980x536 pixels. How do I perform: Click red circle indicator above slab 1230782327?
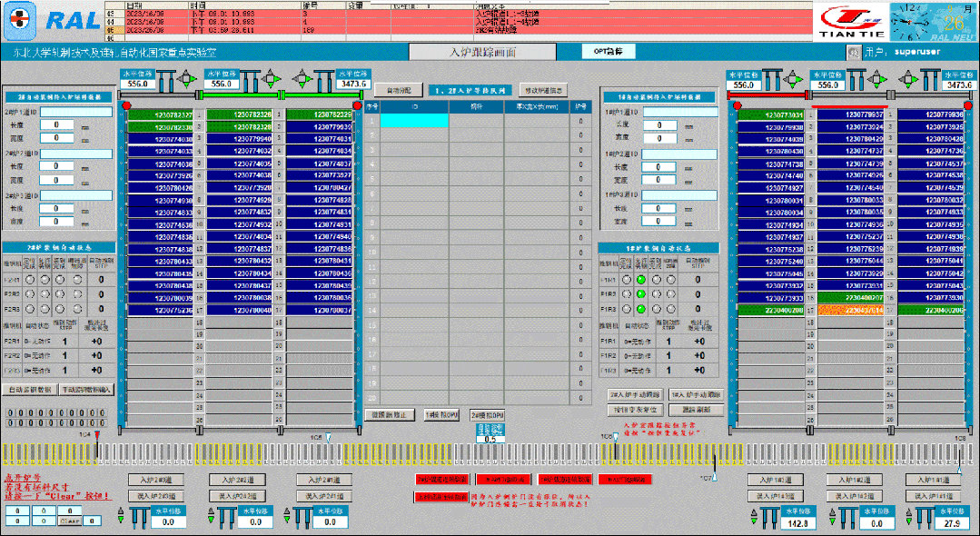(127, 105)
